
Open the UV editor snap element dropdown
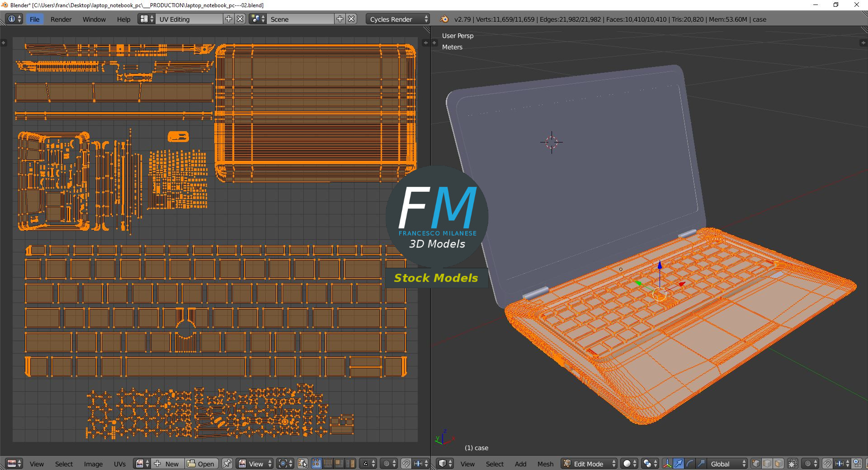click(421, 464)
